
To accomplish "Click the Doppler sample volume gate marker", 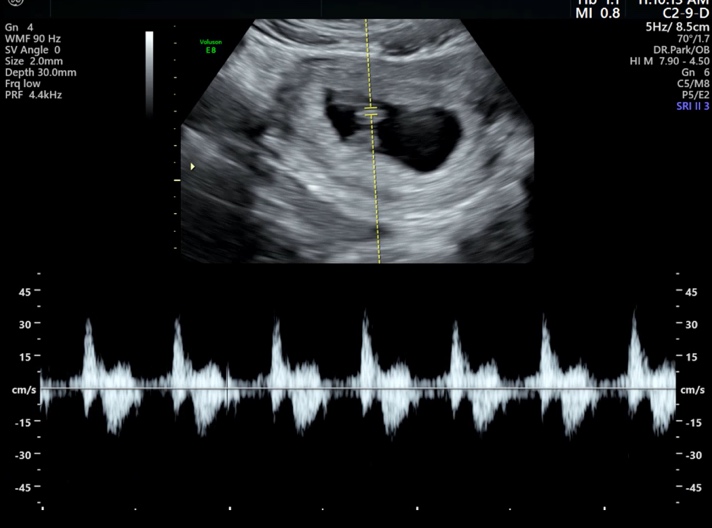I will click(x=371, y=111).
